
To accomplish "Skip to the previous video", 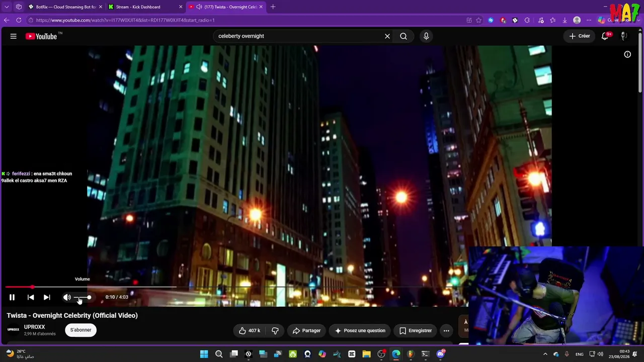I will 31,297.
